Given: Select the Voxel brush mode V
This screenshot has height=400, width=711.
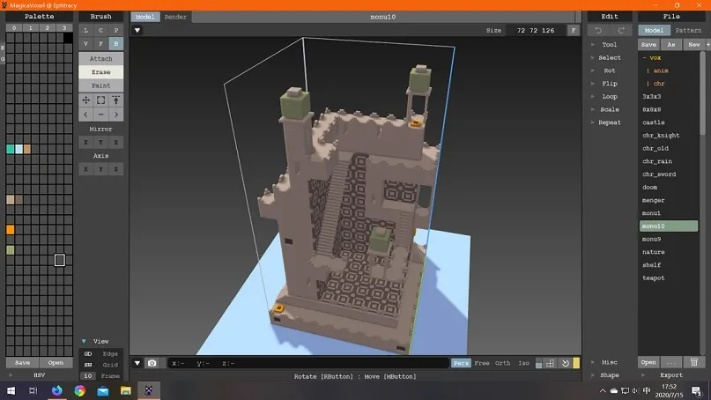Looking at the screenshot, I should tap(86, 44).
